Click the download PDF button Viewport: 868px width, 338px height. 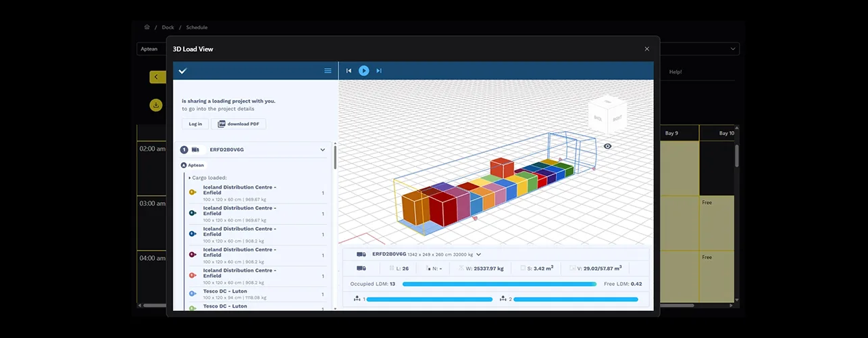[x=239, y=124]
